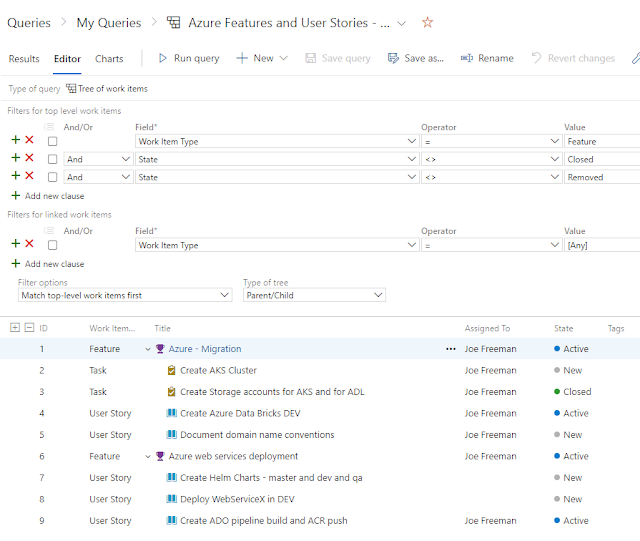This screenshot has height=541, width=640.
Task: Click the favorite star next to query title
Action: pyautogui.click(x=427, y=22)
